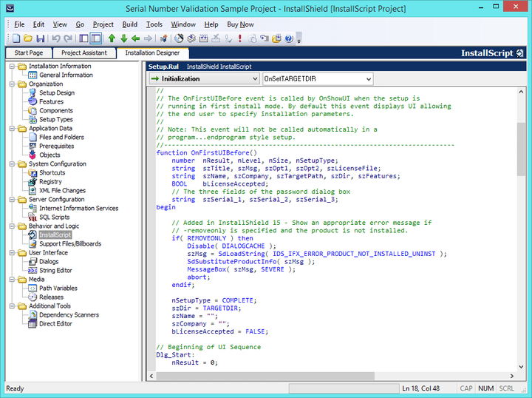Open the Registry view
This screenshot has width=532, height=398.
[x=50, y=181]
